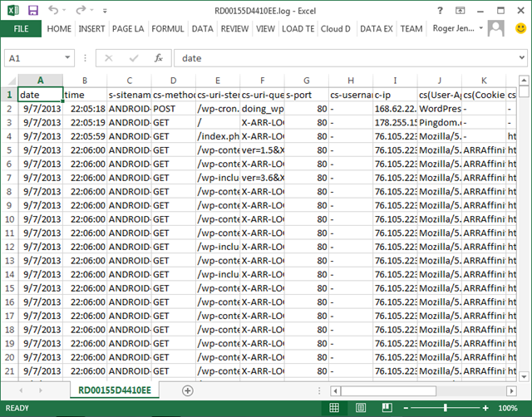Click the Pingdom cell in row 3

click(440, 123)
